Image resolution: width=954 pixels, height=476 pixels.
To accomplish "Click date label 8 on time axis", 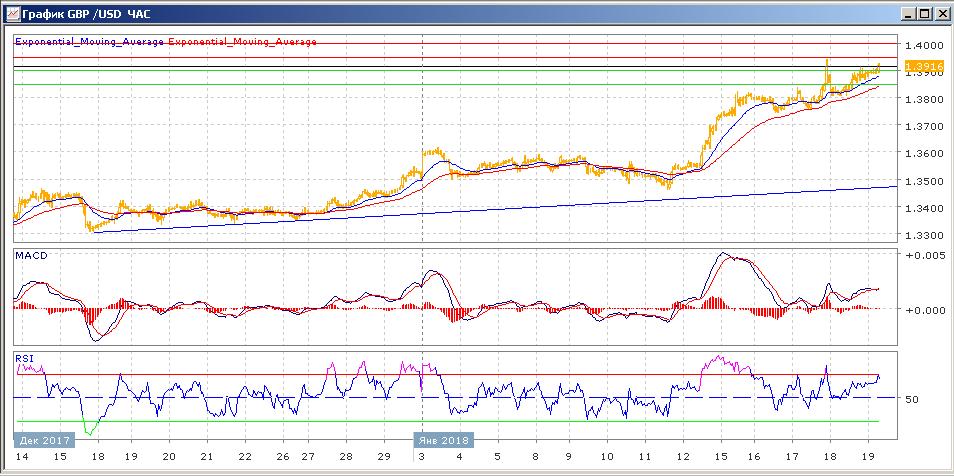I will tap(535, 457).
